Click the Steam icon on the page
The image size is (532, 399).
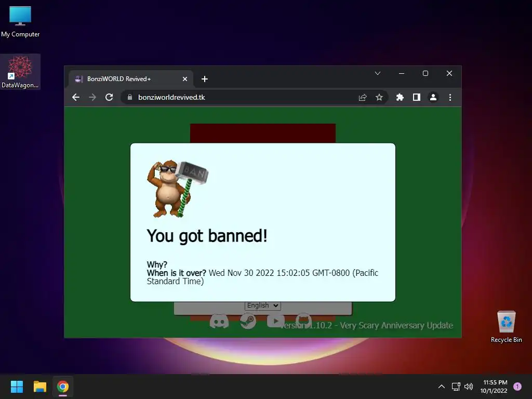(x=248, y=321)
